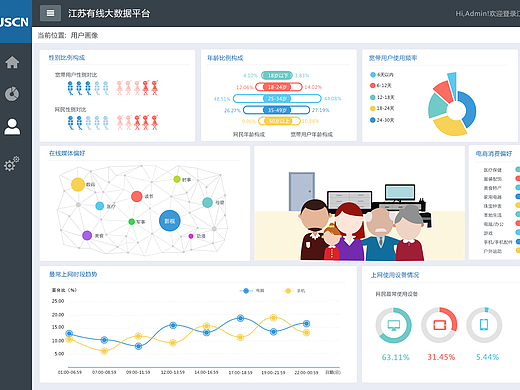Click the 22:00-00:59 x-axis label
This screenshot has height=390, width=520.
pyautogui.click(x=306, y=372)
